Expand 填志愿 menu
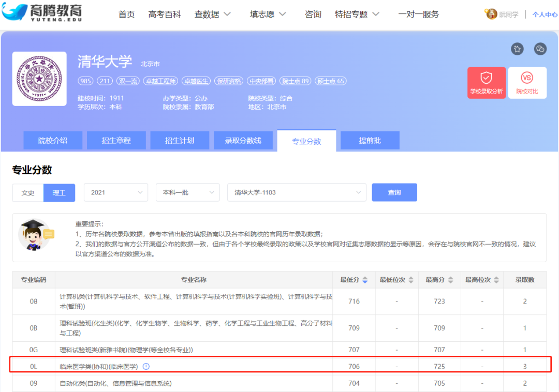 point(268,14)
